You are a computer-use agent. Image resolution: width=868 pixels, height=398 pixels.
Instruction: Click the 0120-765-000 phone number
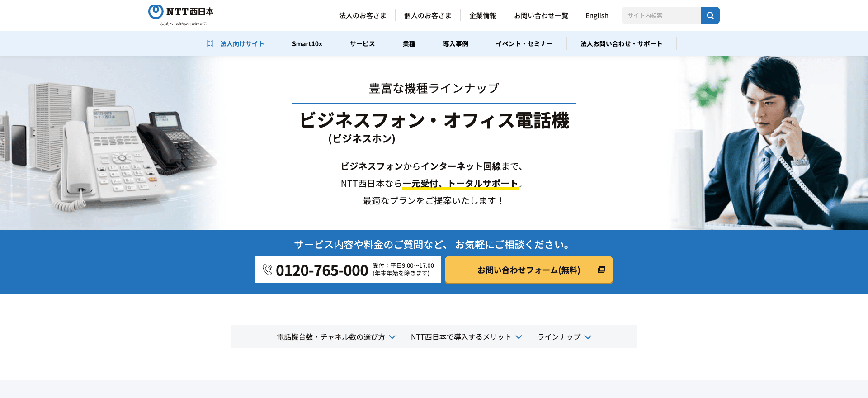[x=322, y=270]
